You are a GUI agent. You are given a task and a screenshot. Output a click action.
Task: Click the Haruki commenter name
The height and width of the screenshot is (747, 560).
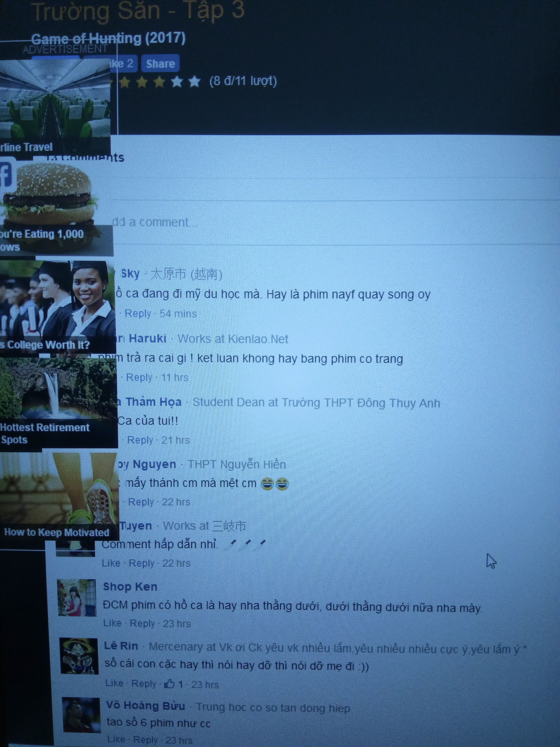(147, 338)
